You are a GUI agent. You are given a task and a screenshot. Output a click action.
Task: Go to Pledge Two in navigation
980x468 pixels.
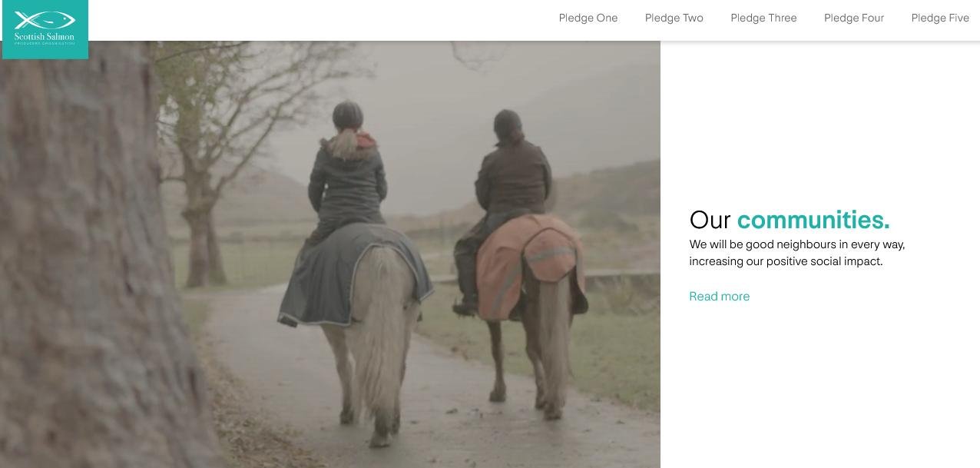point(674,18)
